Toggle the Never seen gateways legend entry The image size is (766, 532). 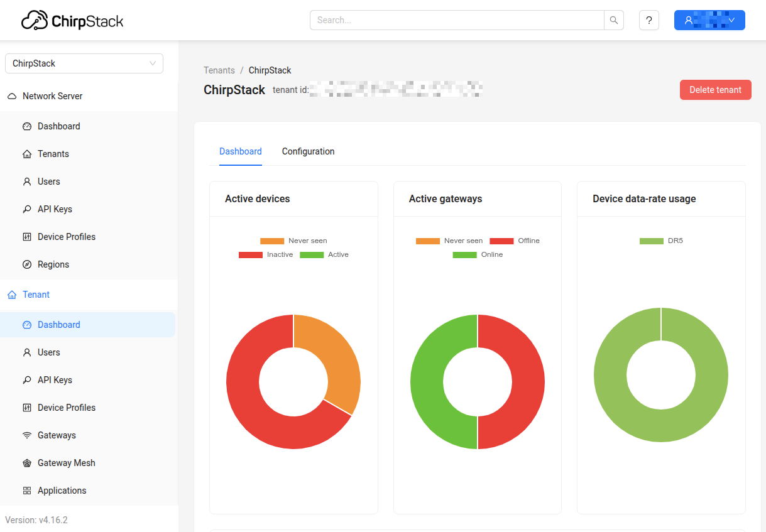(449, 241)
